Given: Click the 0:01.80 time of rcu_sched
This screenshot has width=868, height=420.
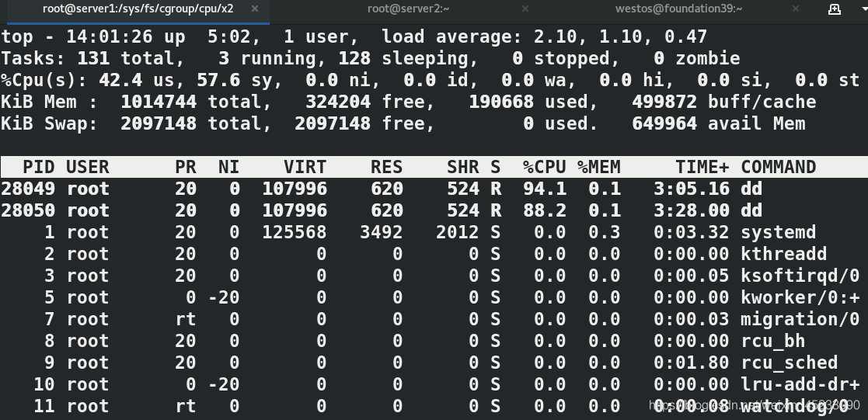Looking at the screenshot, I should click(692, 363).
